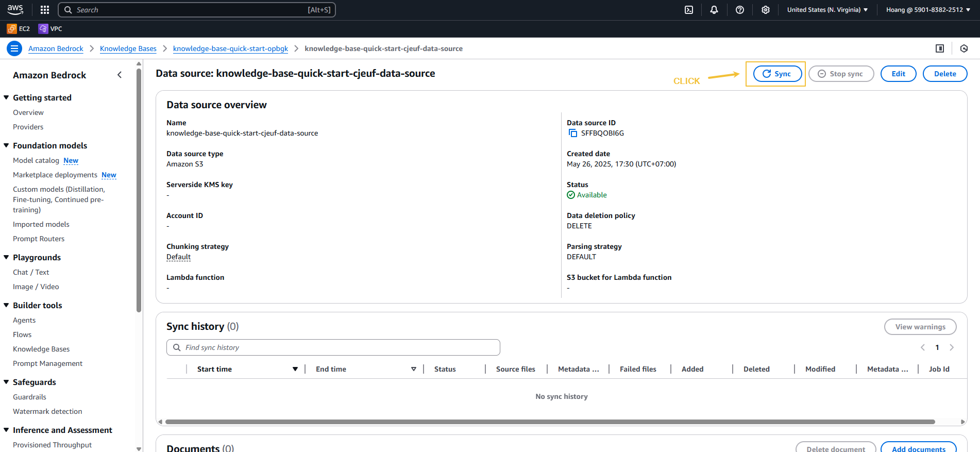The width and height of the screenshot is (980, 452).
Task: Focus the AWS top Search field
Action: point(197,10)
